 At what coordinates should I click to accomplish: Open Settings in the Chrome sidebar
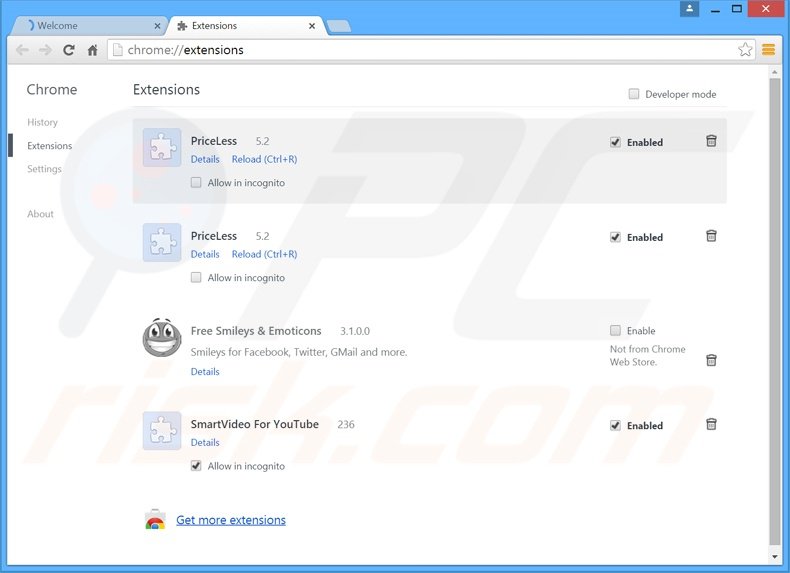(44, 169)
